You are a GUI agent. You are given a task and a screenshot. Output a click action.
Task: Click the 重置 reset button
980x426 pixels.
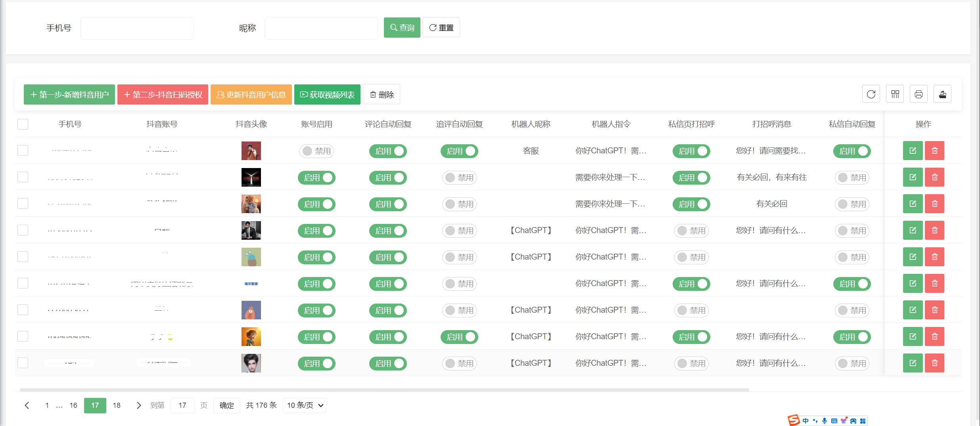tap(441, 27)
